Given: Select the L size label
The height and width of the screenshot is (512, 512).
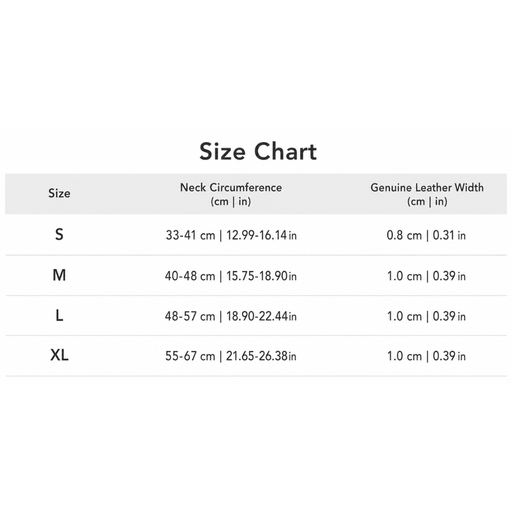Looking at the screenshot, I should click(59, 315).
